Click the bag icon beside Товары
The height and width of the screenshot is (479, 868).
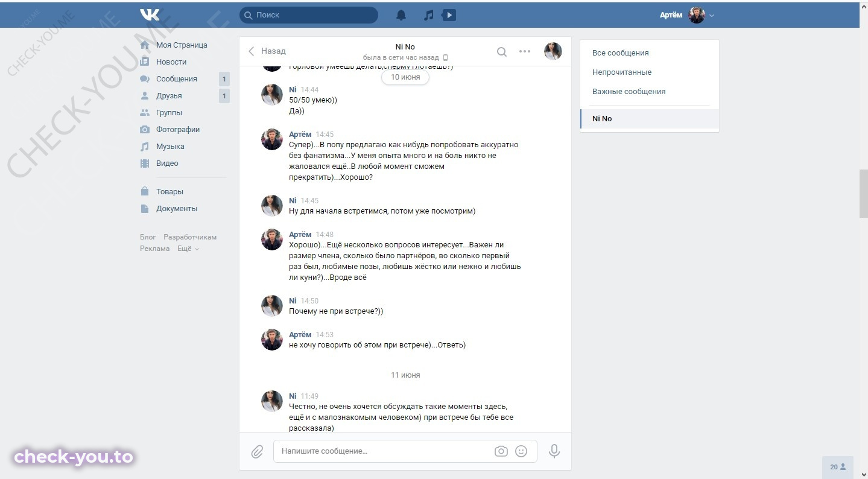point(145,192)
